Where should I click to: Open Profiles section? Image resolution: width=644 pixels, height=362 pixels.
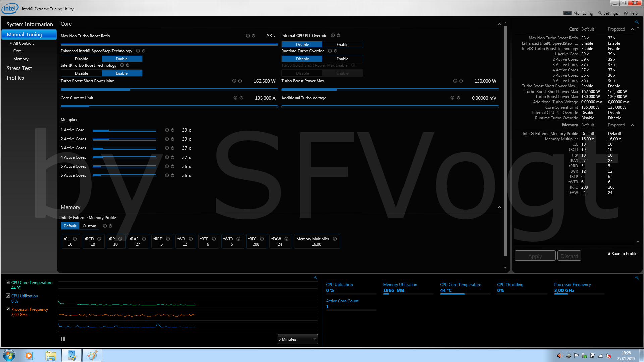click(15, 78)
